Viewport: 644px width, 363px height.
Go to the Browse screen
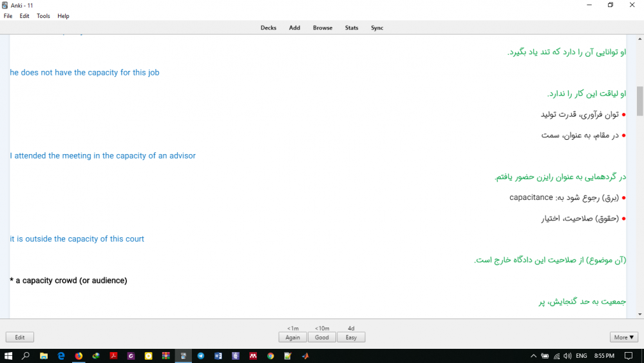click(323, 28)
